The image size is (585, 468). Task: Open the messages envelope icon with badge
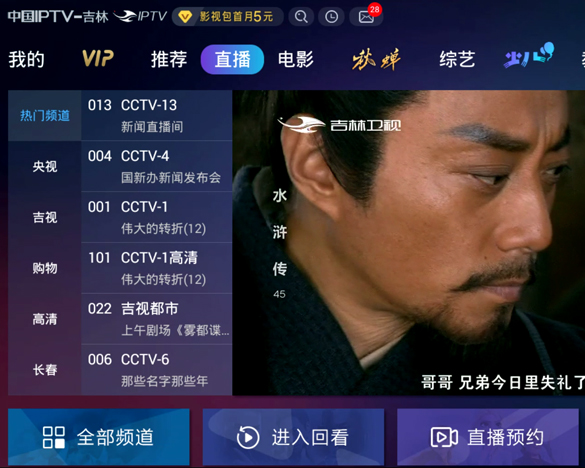coord(366,16)
